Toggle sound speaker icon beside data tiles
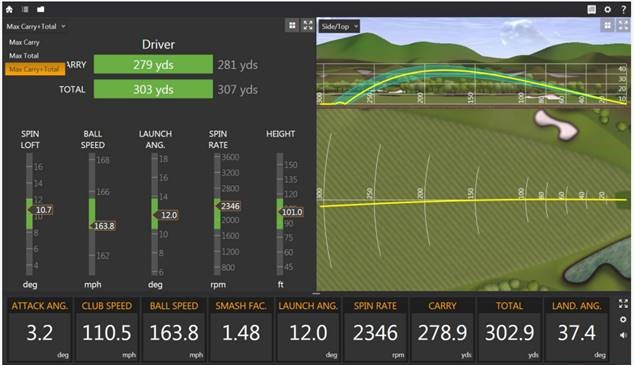634x365 pixels. 623,335
